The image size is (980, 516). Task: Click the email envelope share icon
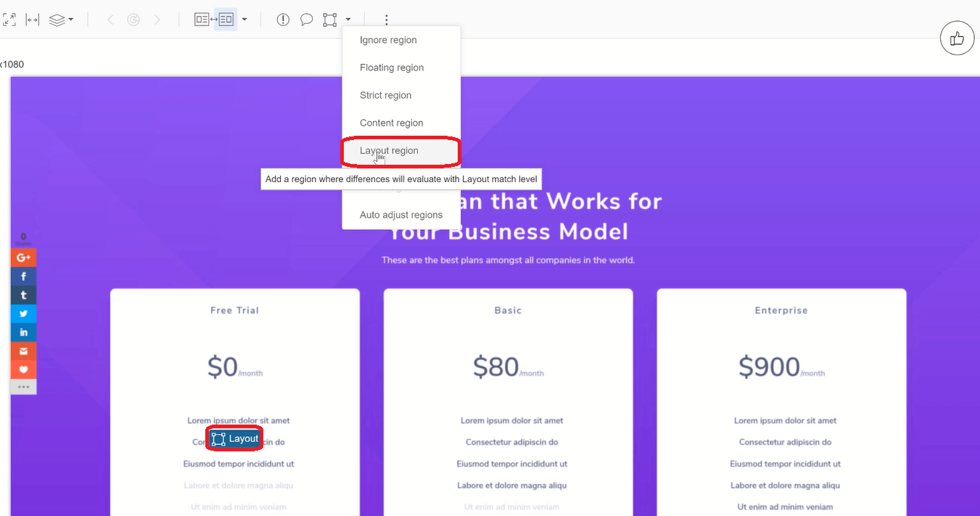pyautogui.click(x=23, y=351)
